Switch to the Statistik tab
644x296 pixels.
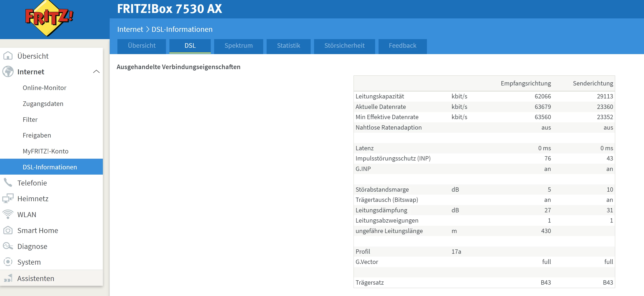pyautogui.click(x=288, y=46)
